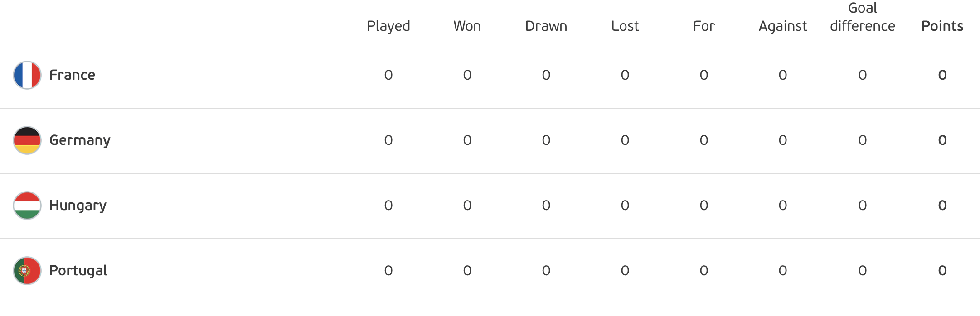
Task: Open the France team link
Action: pos(72,75)
